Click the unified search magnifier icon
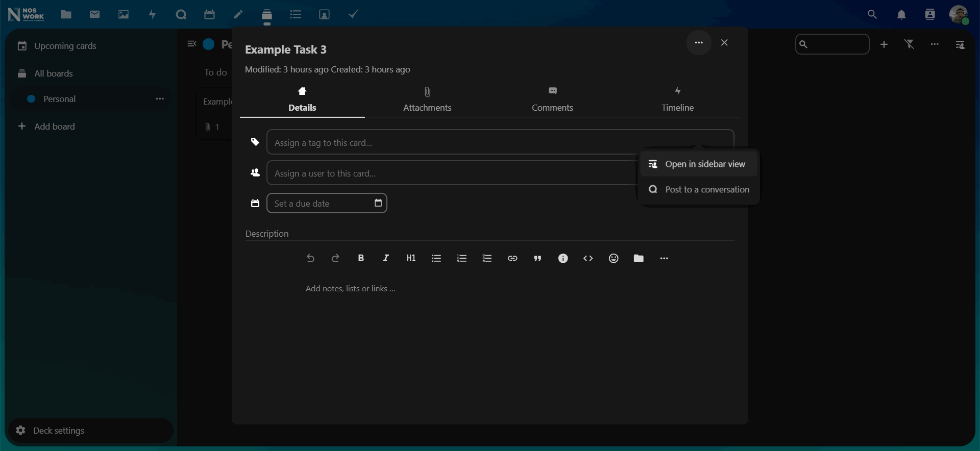980x451 pixels. 872,15
